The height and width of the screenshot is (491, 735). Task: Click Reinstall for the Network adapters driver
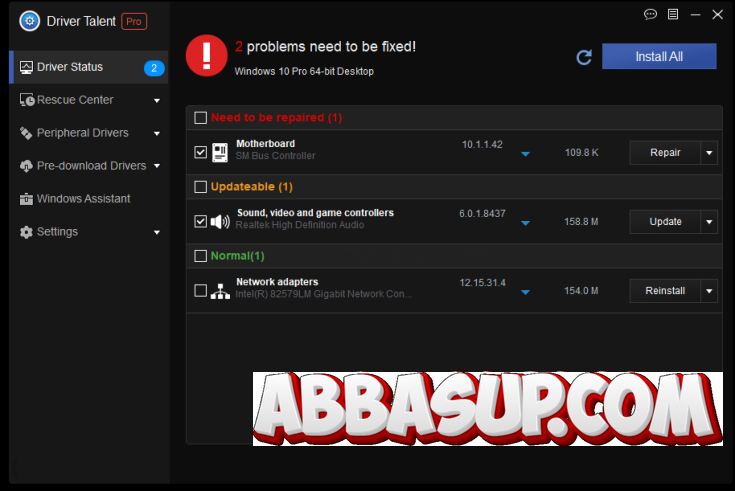(x=665, y=291)
